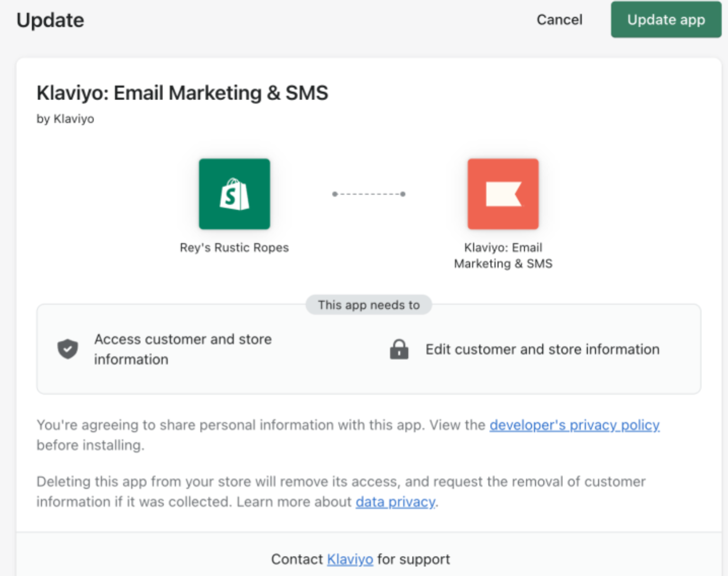Screen dimensions: 728x576
Task: Open the data privacy link
Action: (395, 502)
